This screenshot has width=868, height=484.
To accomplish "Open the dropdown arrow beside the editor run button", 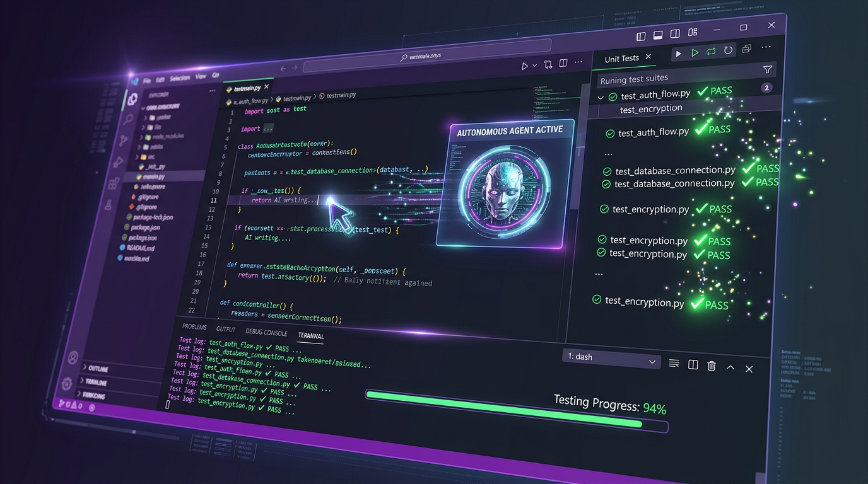I will coord(535,66).
